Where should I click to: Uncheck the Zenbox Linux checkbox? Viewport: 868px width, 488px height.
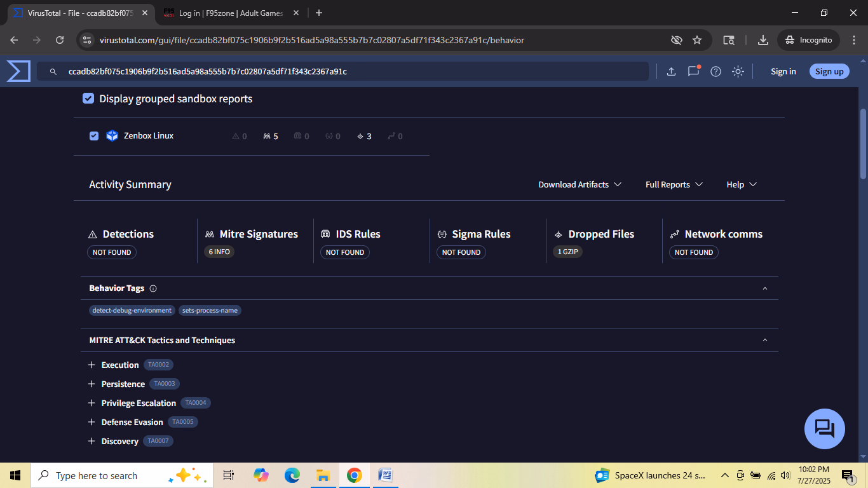[94, 136]
